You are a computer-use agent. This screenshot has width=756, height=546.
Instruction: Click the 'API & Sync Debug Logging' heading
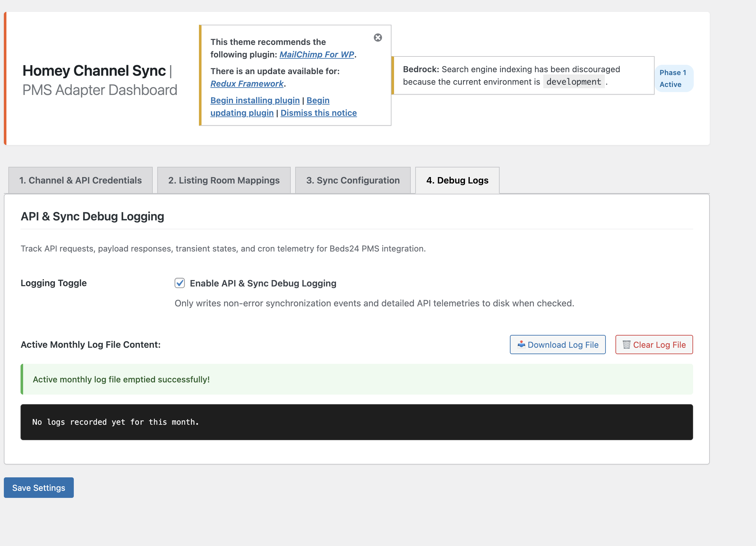[92, 216]
